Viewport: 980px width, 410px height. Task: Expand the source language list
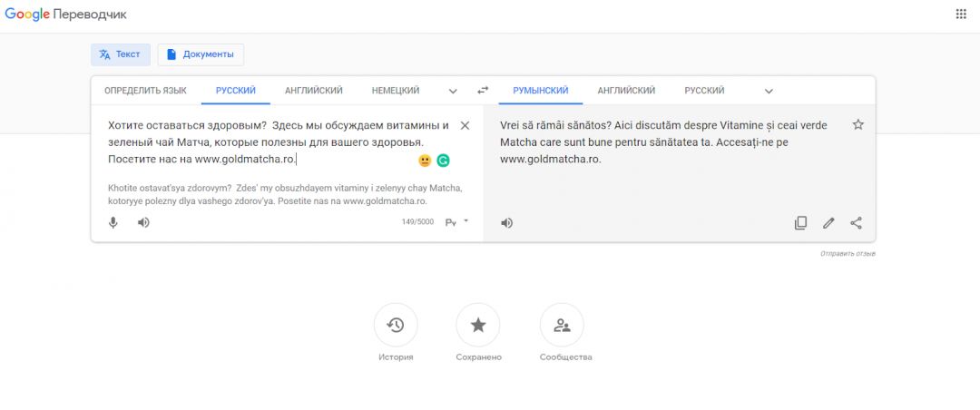click(453, 92)
